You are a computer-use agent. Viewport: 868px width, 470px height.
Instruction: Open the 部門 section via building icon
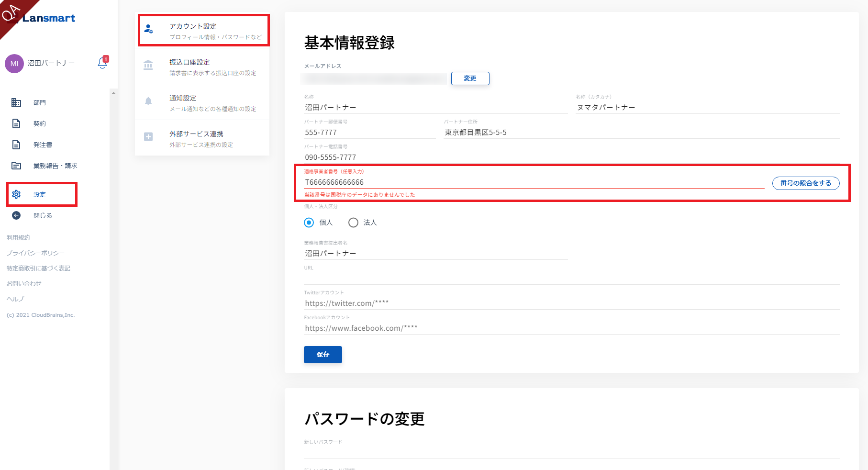[x=16, y=102]
